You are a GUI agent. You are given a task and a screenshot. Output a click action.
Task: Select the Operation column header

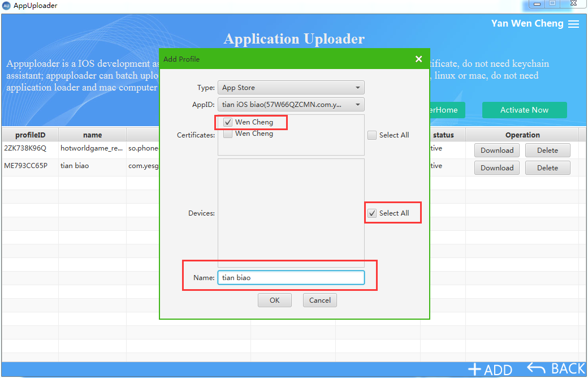coord(522,135)
